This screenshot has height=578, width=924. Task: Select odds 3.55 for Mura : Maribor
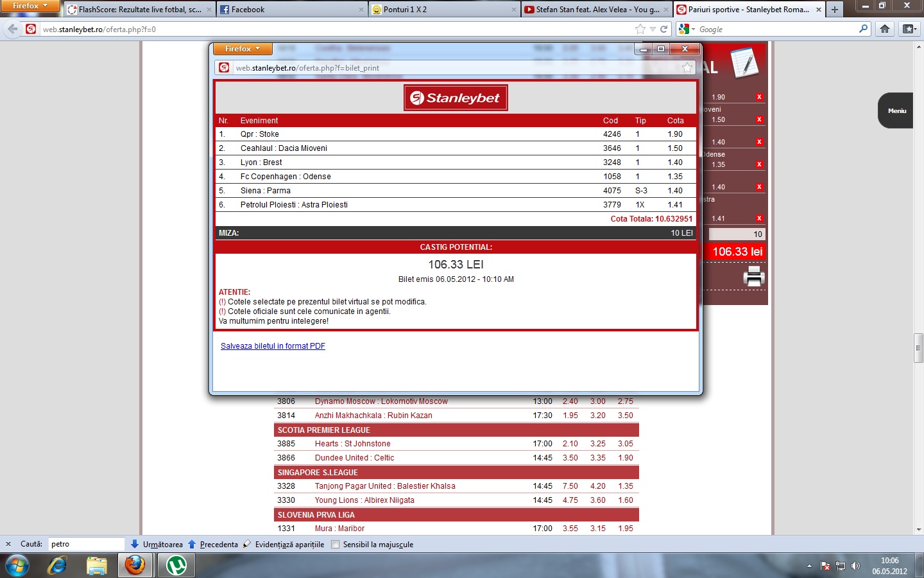tap(570, 529)
